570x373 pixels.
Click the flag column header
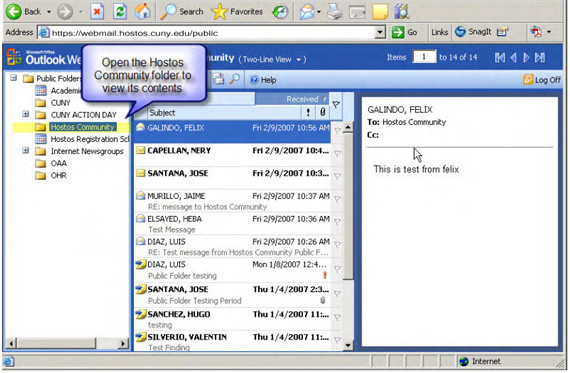(x=336, y=106)
